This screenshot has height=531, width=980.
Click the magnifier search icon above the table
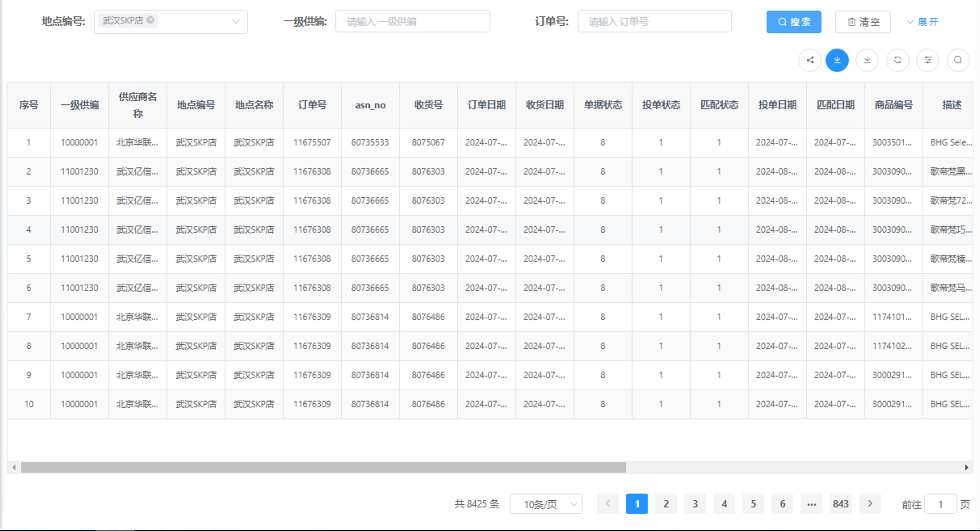pyautogui.click(x=958, y=60)
